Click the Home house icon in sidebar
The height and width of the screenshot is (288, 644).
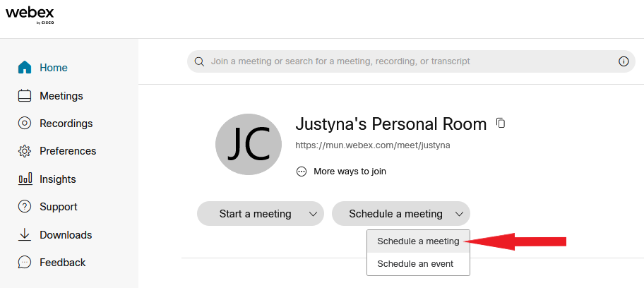pyautogui.click(x=25, y=67)
